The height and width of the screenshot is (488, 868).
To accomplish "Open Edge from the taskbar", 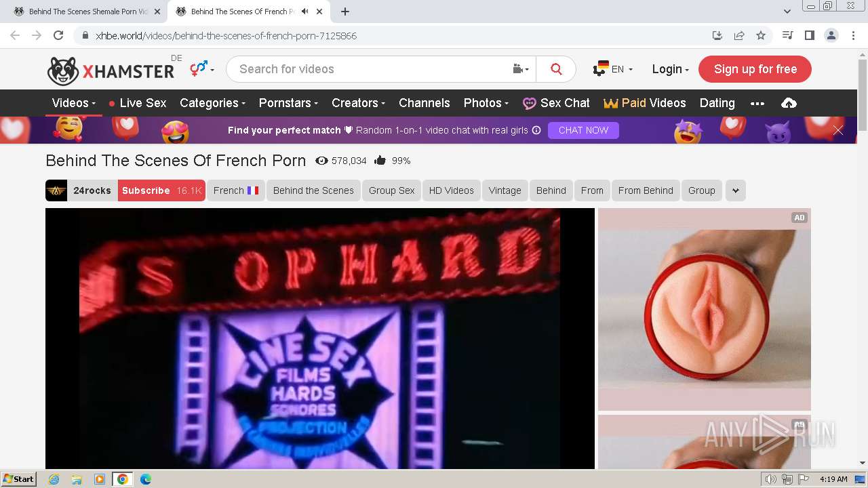I will [x=145, y=479].
